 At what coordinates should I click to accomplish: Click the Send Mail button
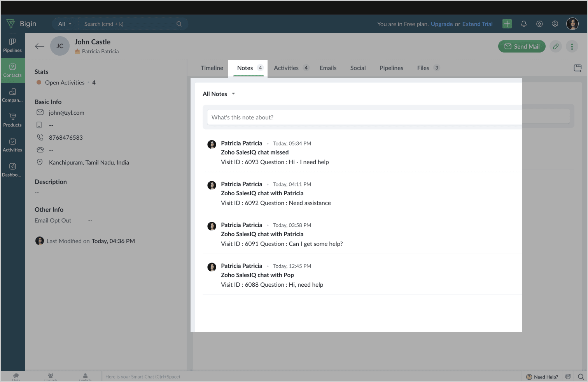[522, 46]
